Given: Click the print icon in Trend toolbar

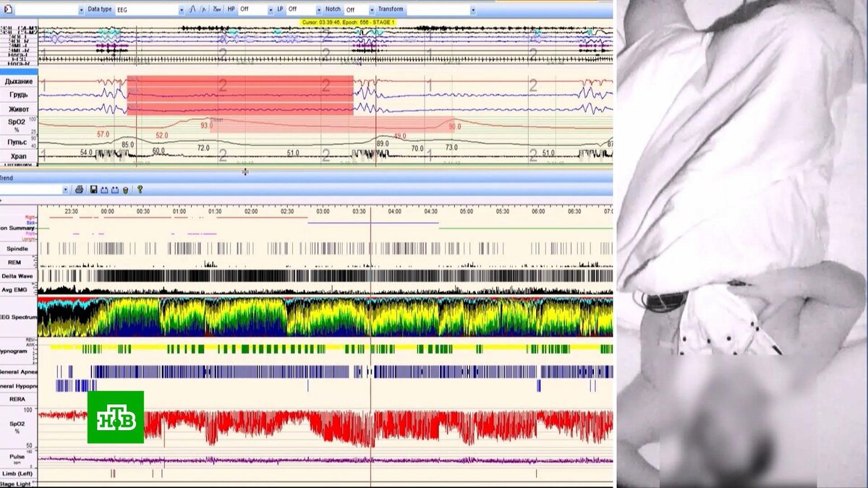Looking at the screenshot, I should (x=80, y=189).
